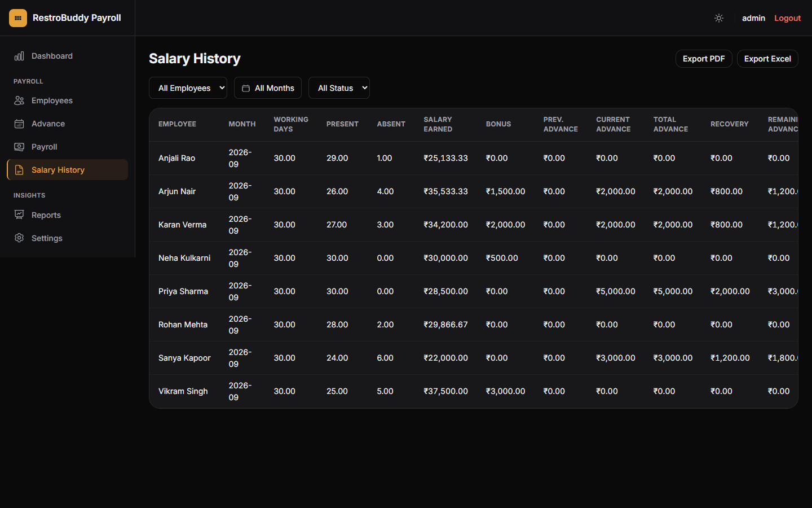
Task: Click the admin username
Action: [753, 18]
